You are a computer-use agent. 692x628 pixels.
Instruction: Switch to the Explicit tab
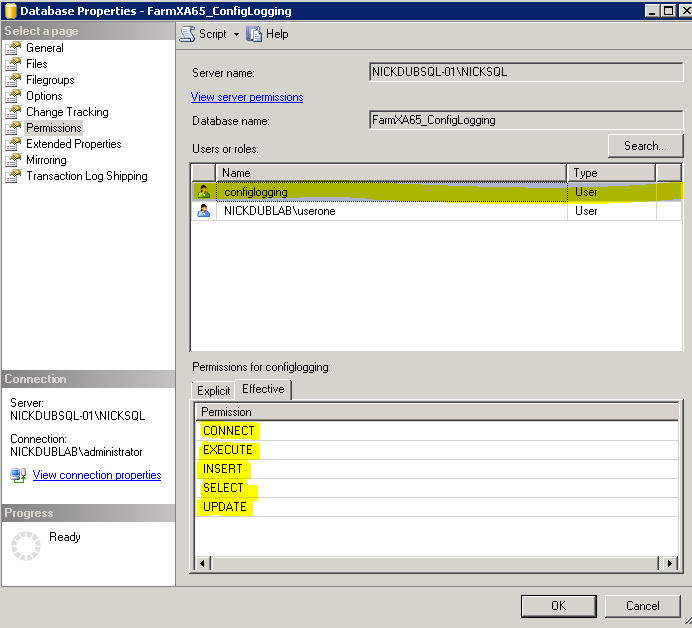click(213, 391)
